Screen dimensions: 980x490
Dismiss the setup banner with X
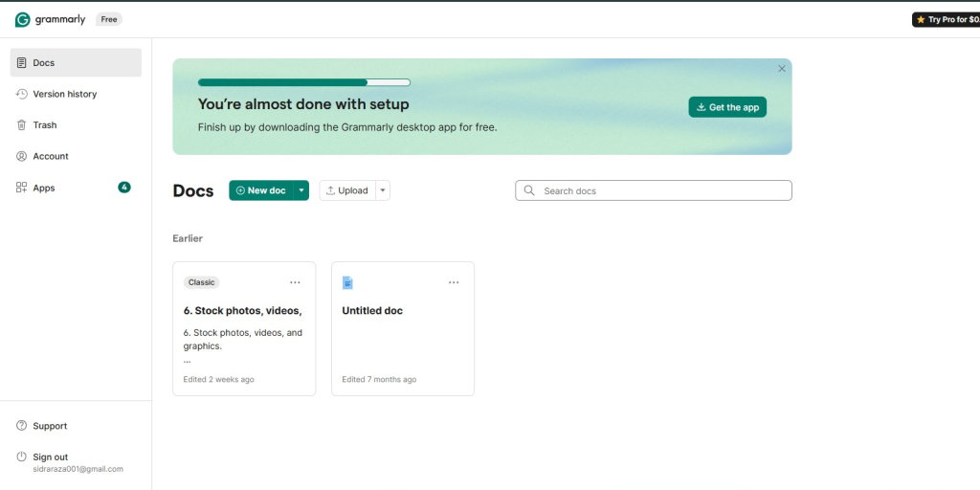781,69
